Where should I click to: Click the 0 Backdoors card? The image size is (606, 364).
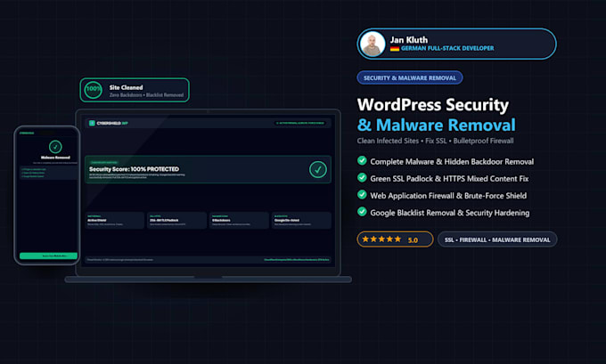pyautogui.click(x=239, y=221)
